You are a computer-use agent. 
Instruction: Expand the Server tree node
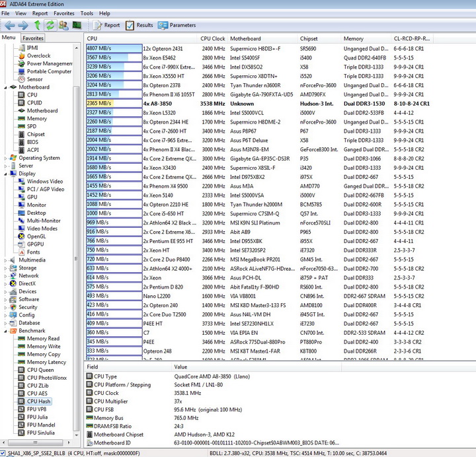point(5,166)
